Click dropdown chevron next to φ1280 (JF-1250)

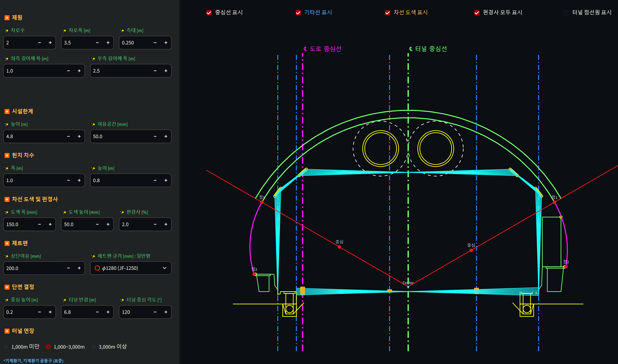[x=164, y=268]
